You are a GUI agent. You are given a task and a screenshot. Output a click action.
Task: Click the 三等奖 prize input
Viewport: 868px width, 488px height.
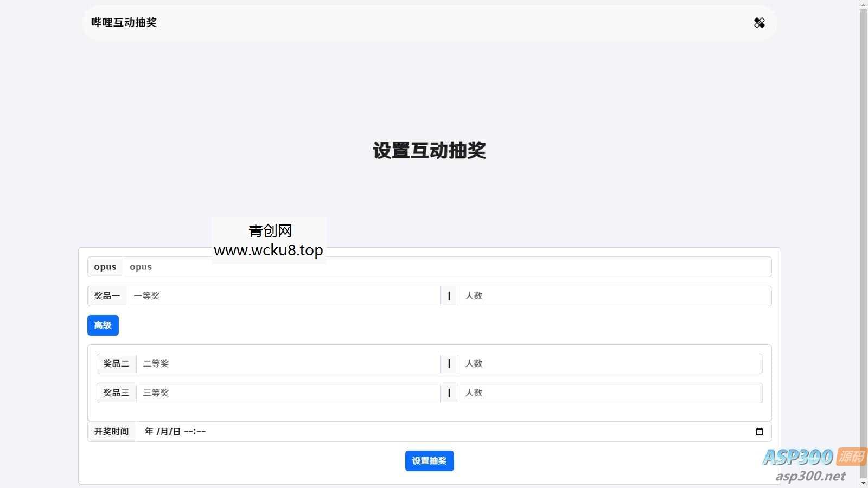click(x=288, y=393)
